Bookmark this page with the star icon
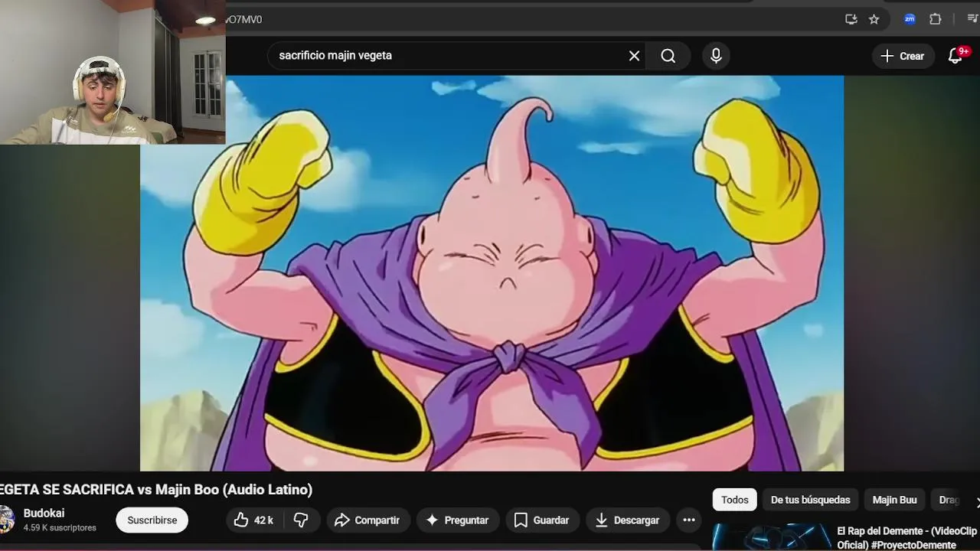The width and height of the screenshot is (980, 551). pyautogui.click(x=874, y=19)
